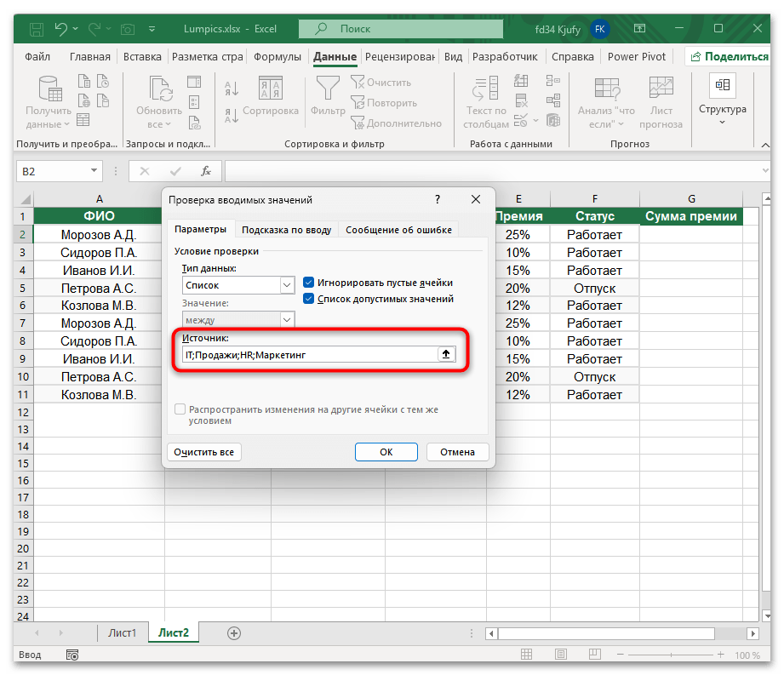Click the Лист прогноза forecast icon
This screenshot has height=675, width=784.
[x=661, y=89]
